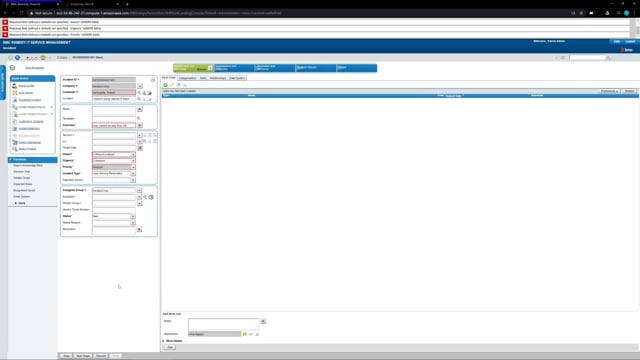
Task: Click the vertical side tab on left edge
Action: (2, 82)
